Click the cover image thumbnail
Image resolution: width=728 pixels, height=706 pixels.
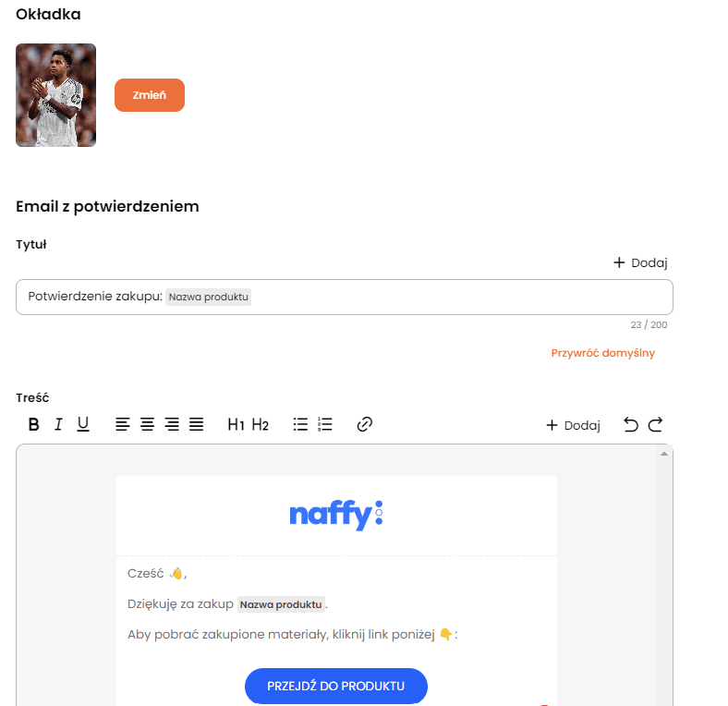pos(56,95)
